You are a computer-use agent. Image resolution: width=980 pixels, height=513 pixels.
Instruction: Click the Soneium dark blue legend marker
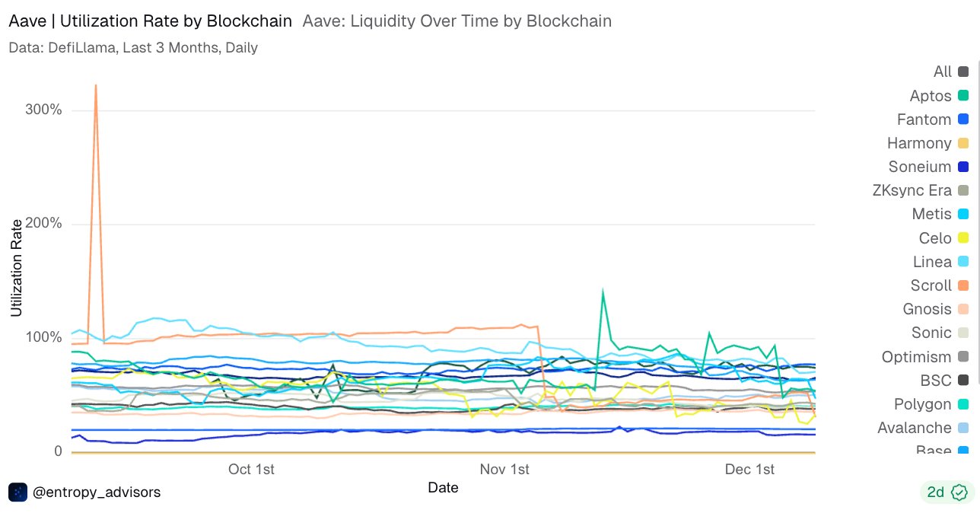point(963,167)
